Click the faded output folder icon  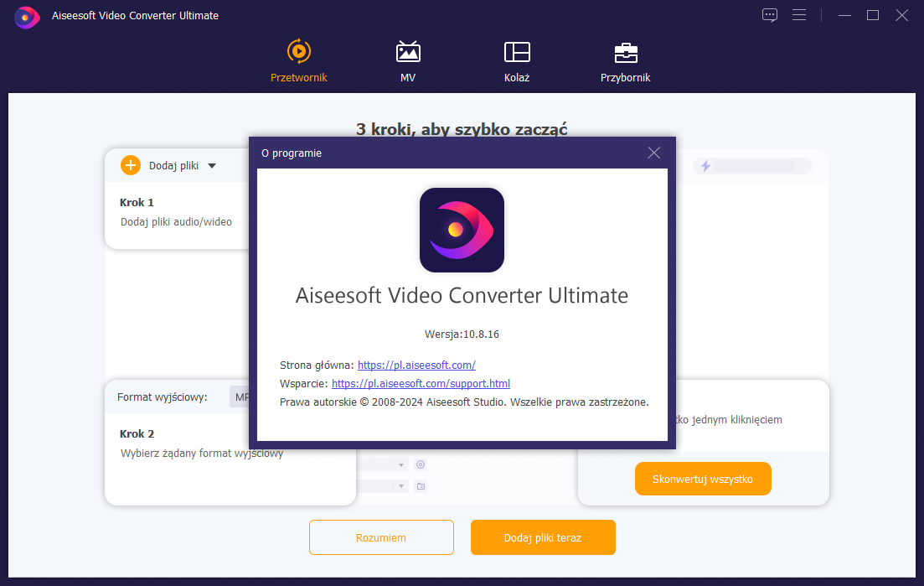coord(421,486)
